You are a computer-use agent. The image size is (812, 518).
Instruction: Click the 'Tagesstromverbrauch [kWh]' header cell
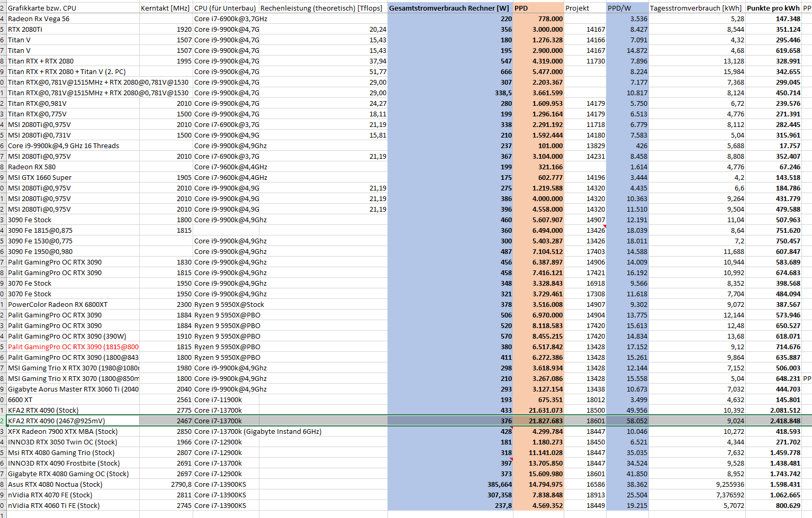pyautogui.click(x=697, y=8)
